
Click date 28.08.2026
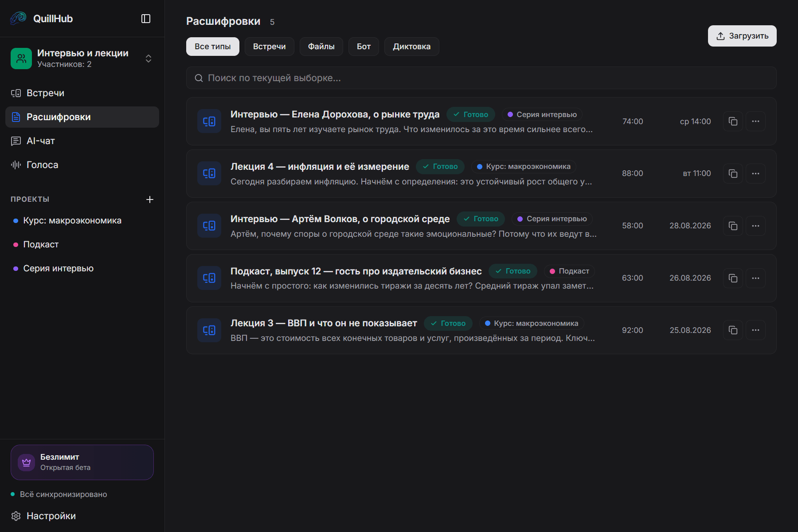690,226
